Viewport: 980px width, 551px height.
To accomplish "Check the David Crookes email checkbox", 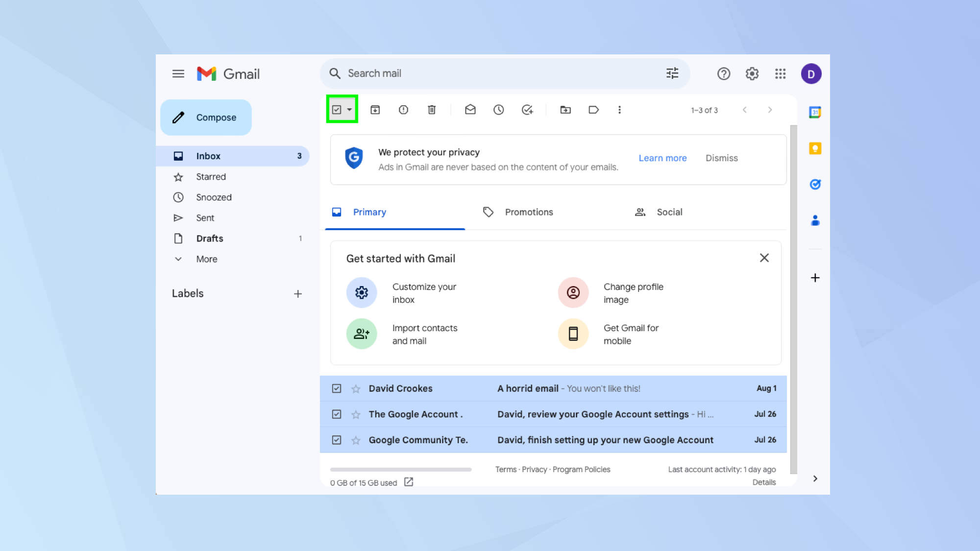I will tap(336, 388).
